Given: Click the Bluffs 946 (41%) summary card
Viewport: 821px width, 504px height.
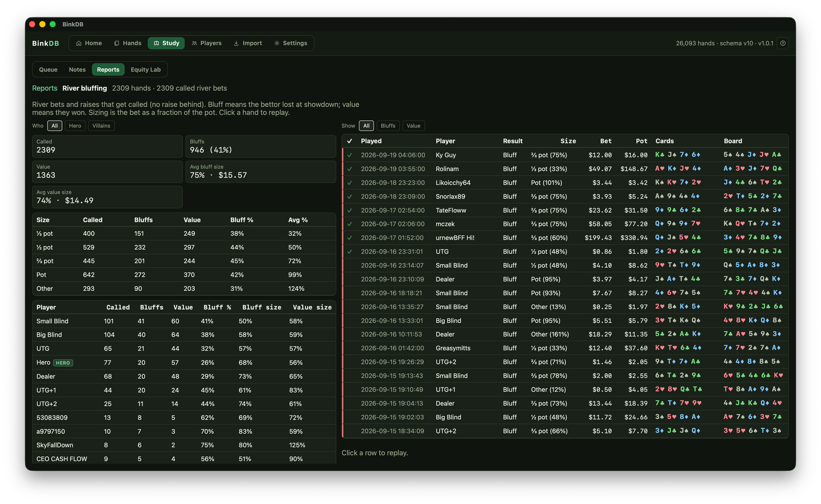Looking at the screenshot, I should [261, 146].
